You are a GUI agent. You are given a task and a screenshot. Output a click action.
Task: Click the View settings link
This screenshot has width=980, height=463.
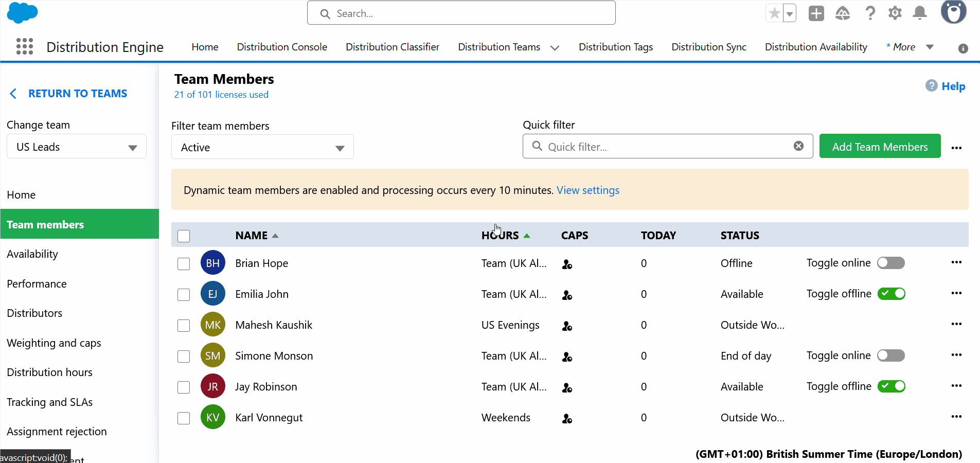click(588, 190)
